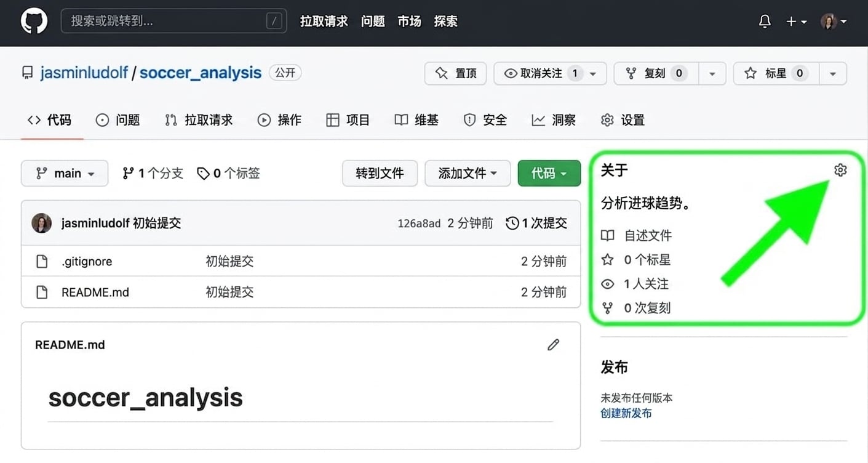Open the 发布 releases heading
The width and height of the screenshot is (868, 463).
coord(614,368)
